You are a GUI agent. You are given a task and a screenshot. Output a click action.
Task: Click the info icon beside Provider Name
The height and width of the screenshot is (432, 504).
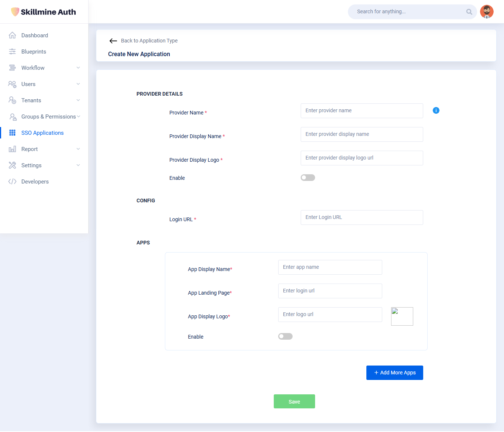click(x=436, y=110)
